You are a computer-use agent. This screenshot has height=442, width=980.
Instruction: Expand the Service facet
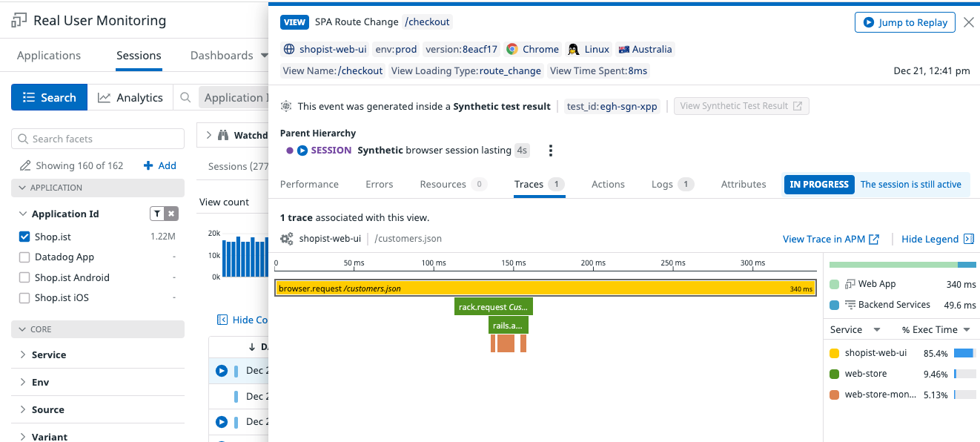tap(23, 354)
